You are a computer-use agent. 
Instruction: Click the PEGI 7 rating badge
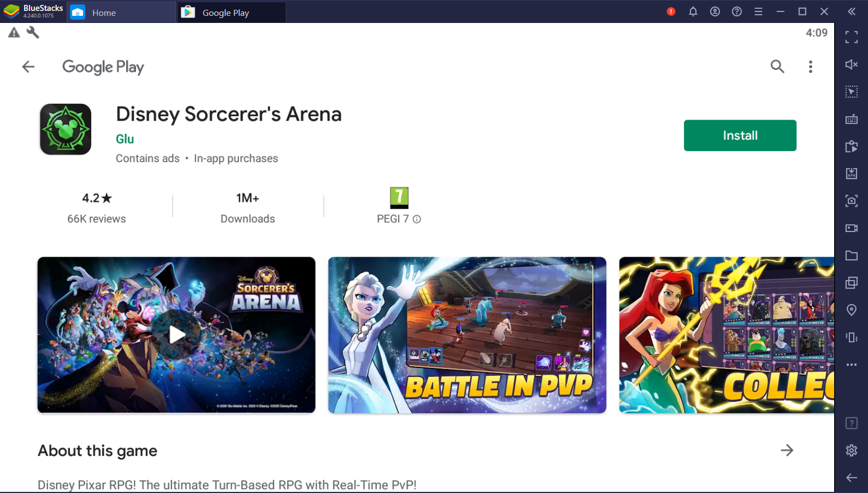pyautogui.click(x=399, y=198)
